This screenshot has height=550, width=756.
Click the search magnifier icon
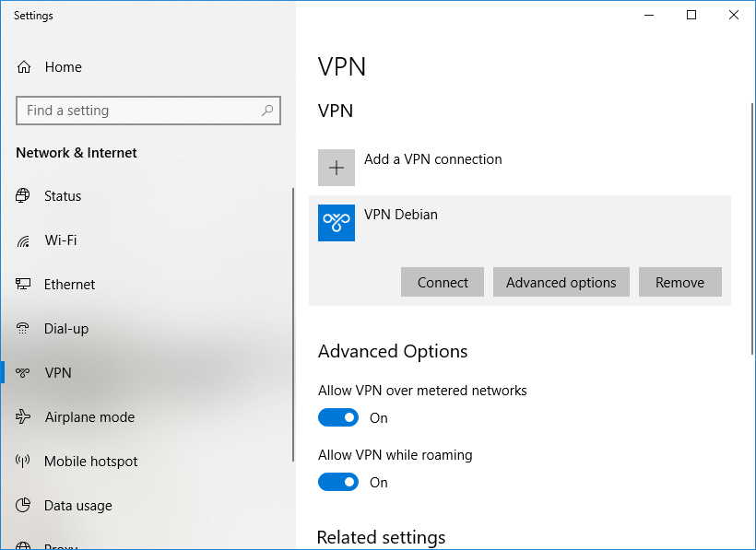tap(267, 111)
